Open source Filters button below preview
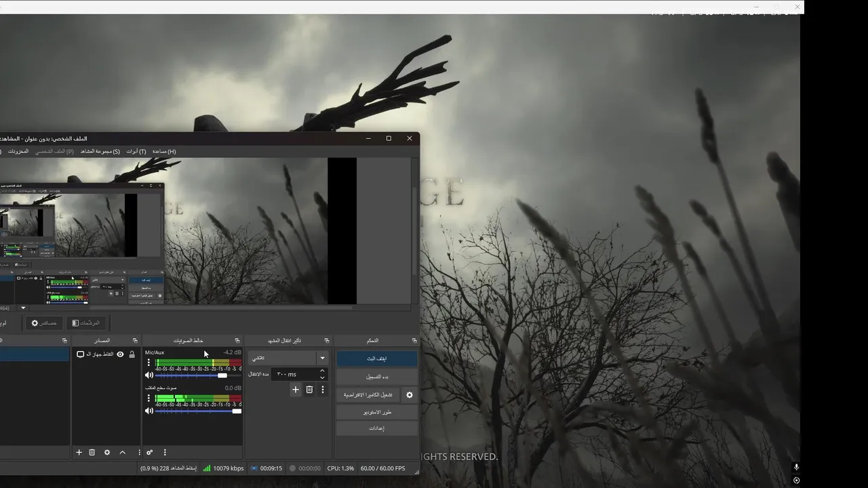Screen dimensions: 868x488 coord(86,323)
